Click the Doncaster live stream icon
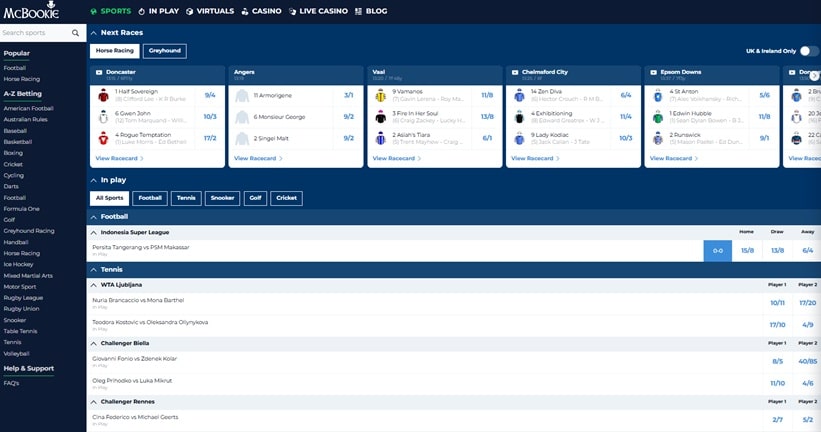 click(99, 73)
